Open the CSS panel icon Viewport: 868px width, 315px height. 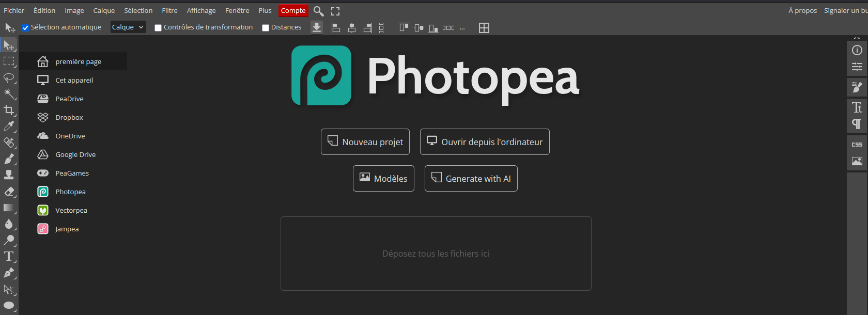(x=857, y=145)
